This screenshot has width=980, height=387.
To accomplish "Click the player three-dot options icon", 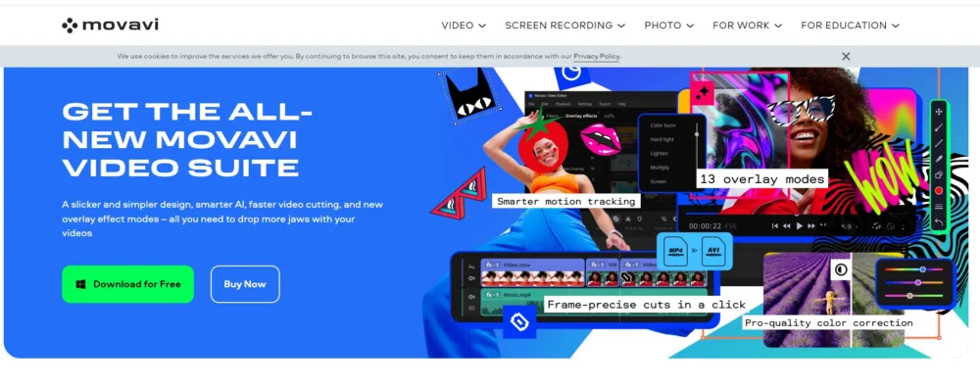I will pos(904,226).
